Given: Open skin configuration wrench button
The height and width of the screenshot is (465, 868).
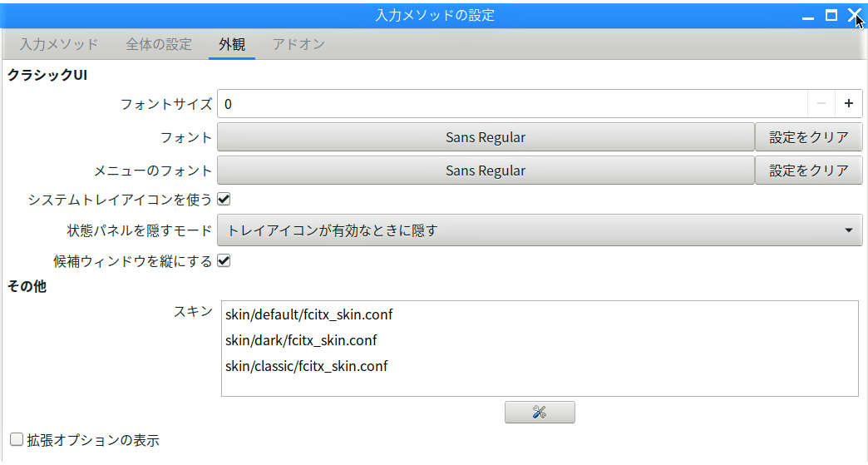Looking at the screenshot, I should (540, 413).
